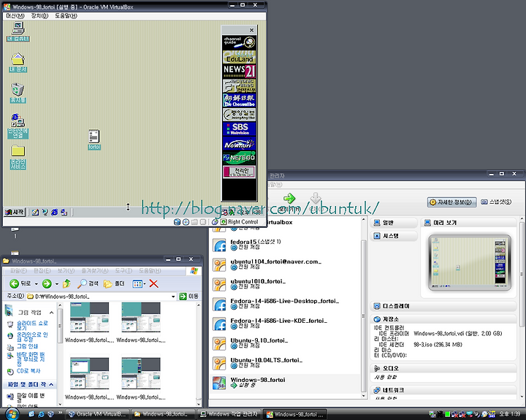Click the CD indicator in VM status bar
This screenshot has width=526, height=420.
[x=186, y=222]
